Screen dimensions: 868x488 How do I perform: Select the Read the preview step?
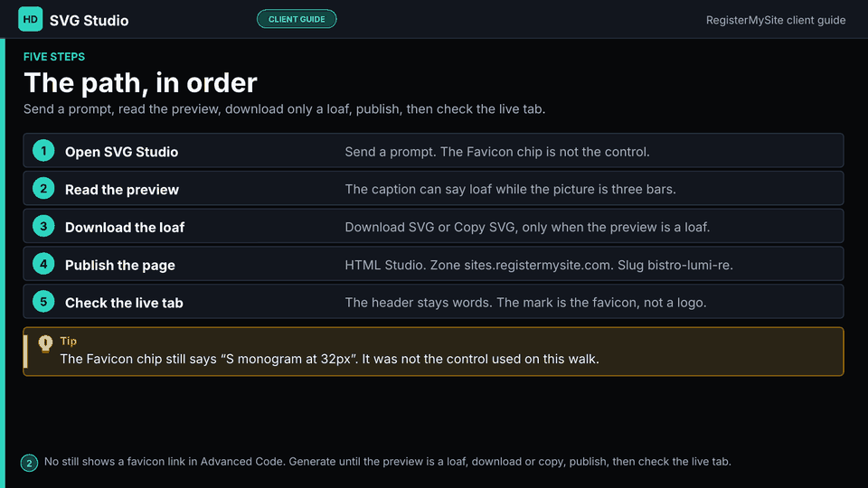point(433,188)
